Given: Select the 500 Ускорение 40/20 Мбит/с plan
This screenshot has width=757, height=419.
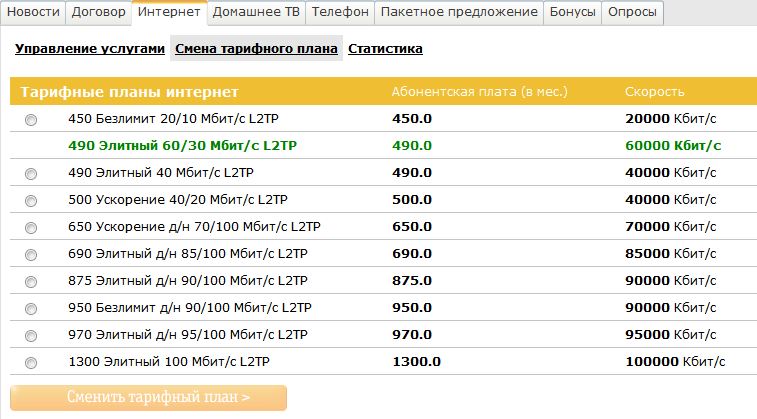Looking at the screenshot, I should (31, 200).
